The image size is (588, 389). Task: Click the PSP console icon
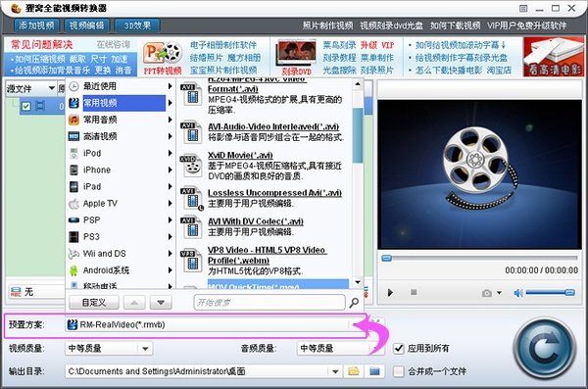point(73,220)
